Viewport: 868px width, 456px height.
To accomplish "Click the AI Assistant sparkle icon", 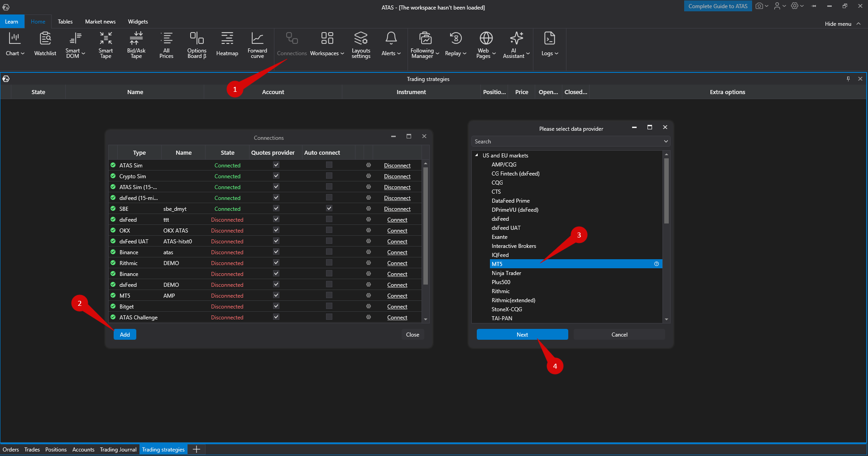I will [517, 38].
